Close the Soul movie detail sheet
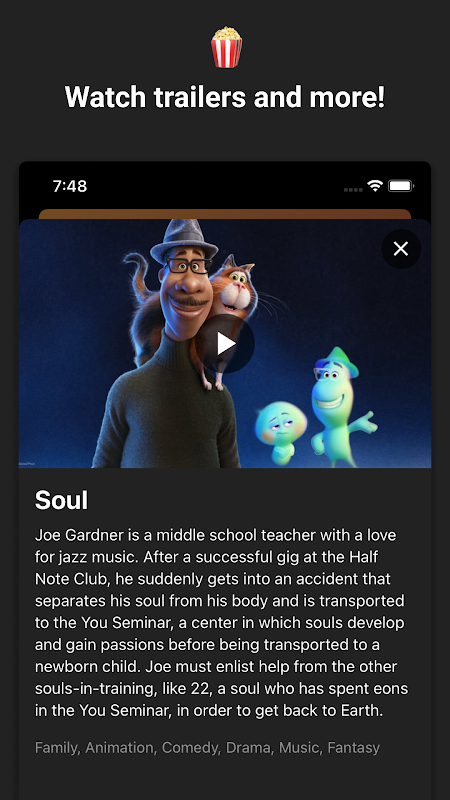This screenshot has width=450, height=800. tap(401, 249)
